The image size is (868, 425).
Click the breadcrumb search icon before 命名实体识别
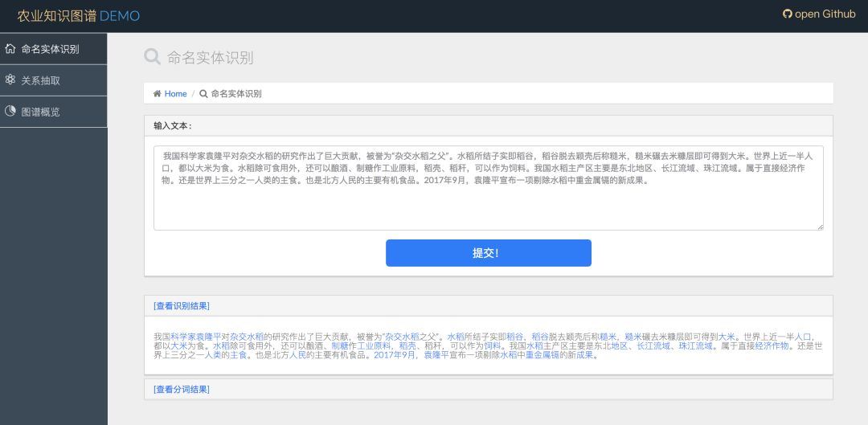[203, 93]
